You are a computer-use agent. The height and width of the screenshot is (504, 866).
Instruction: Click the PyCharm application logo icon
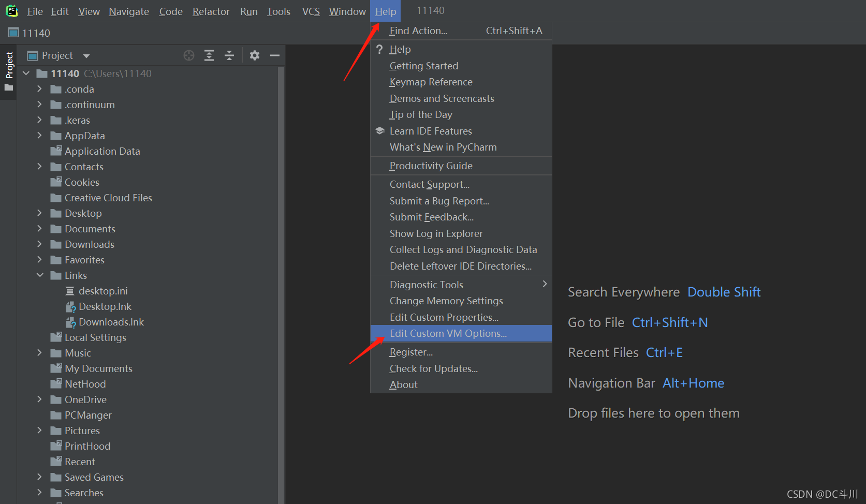coord(11,11)
